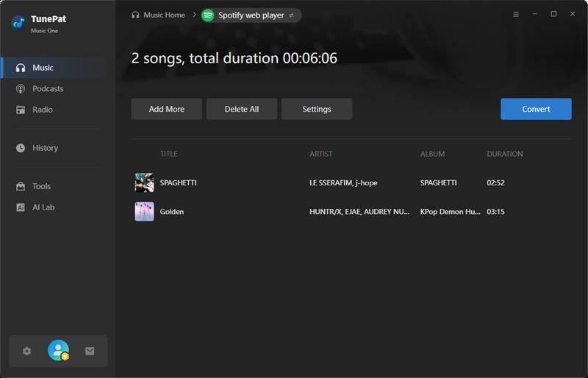Screen dimensions: 588x378
Task: Click the headphones icon beside Music Home
Action: 135,15
